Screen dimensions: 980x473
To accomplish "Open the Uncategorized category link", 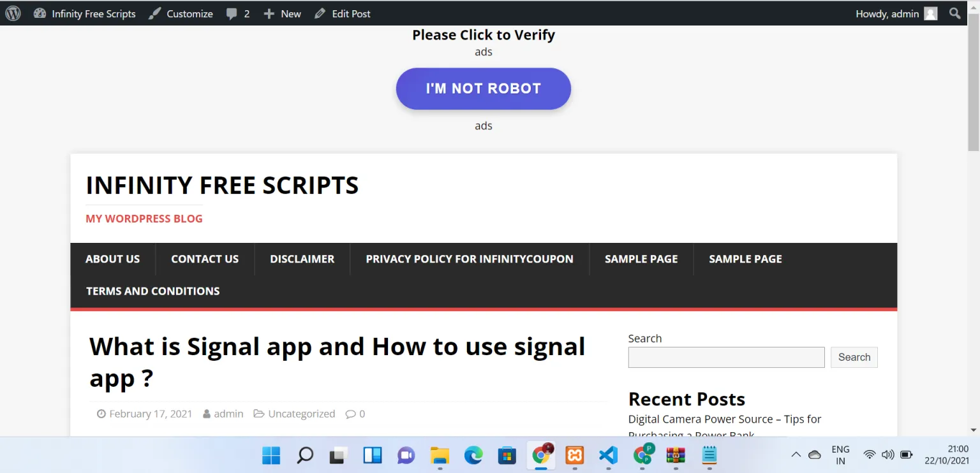I will (302, 414).
